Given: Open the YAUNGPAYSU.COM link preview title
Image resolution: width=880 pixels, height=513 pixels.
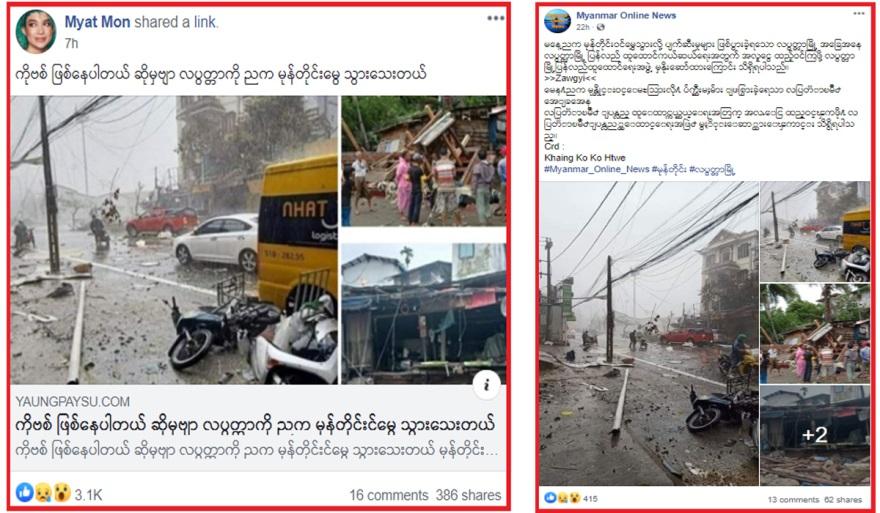Looking at the screenshot, I should point(255,424).
